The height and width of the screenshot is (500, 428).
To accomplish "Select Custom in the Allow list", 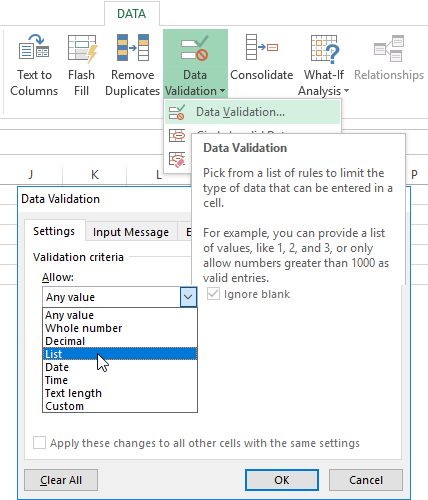I will (x=120, y=406).
